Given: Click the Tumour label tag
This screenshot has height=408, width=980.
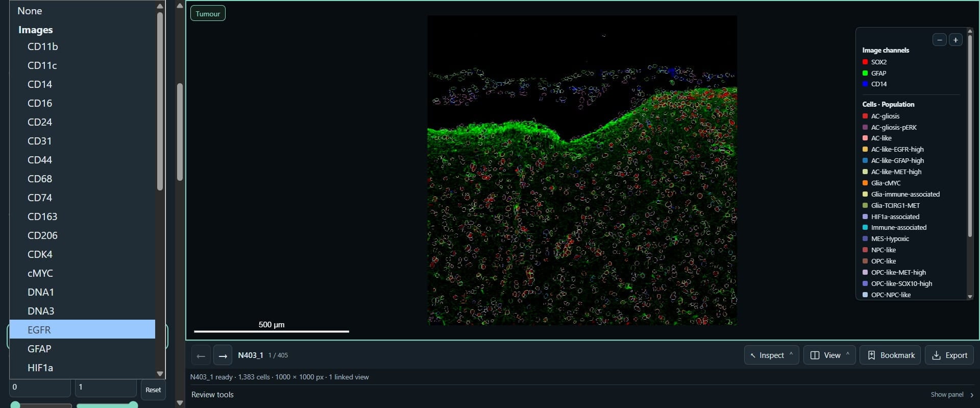Looking at the screenshot, I should click(208, 14).
